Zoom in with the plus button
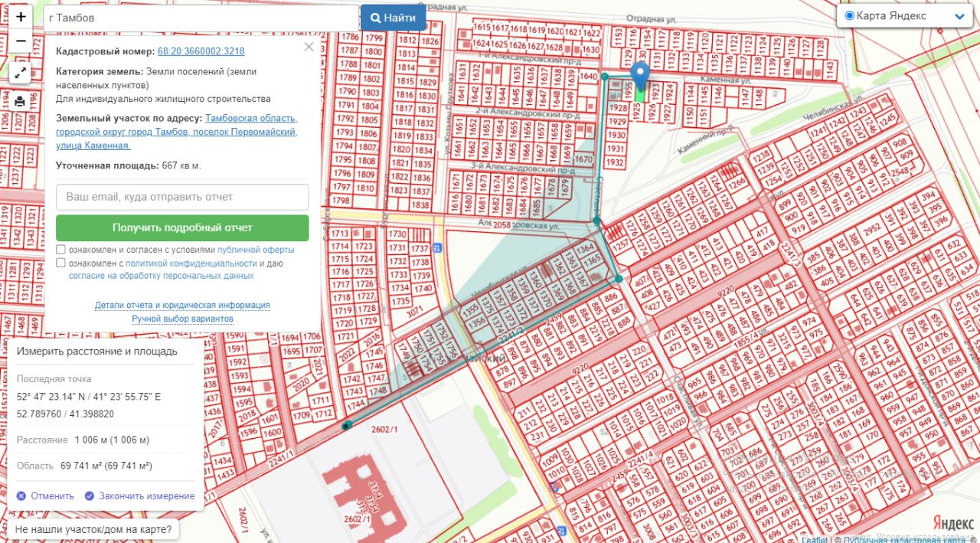Screen dimensions: 980x543 (21, 17)
